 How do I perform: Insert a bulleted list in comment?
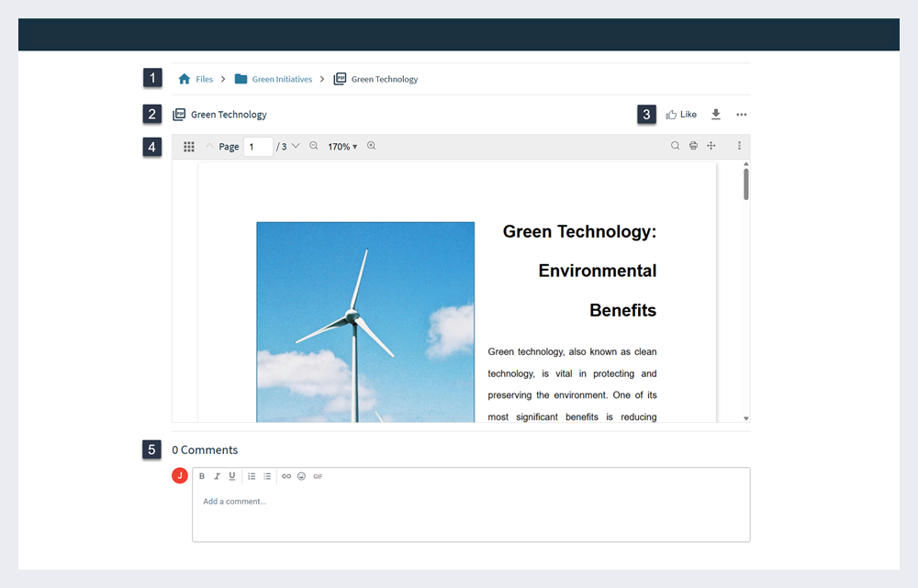tap(267, 476)
